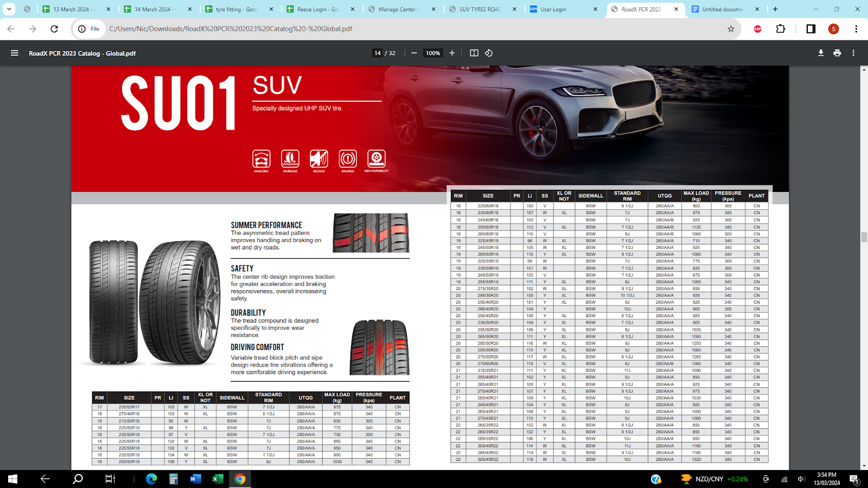Open a new browser tab

tap(775, 9)
